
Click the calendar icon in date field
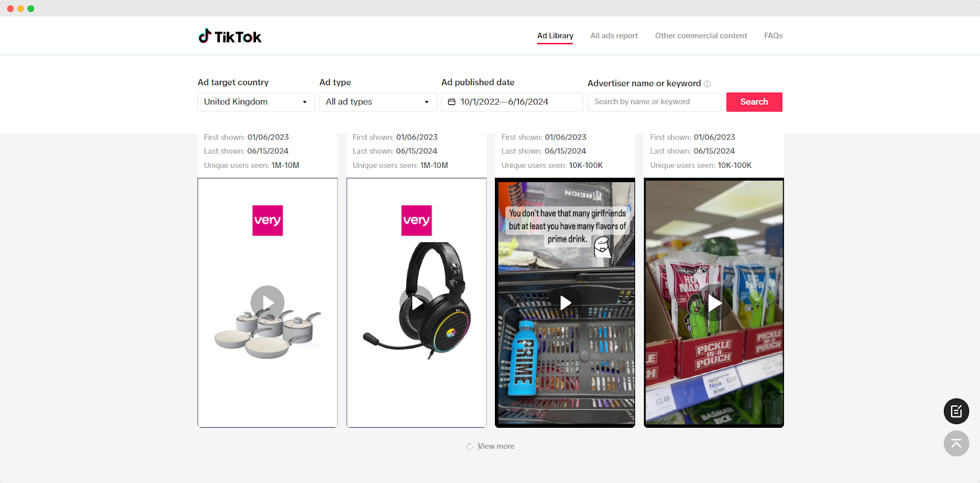pos(452,102)
